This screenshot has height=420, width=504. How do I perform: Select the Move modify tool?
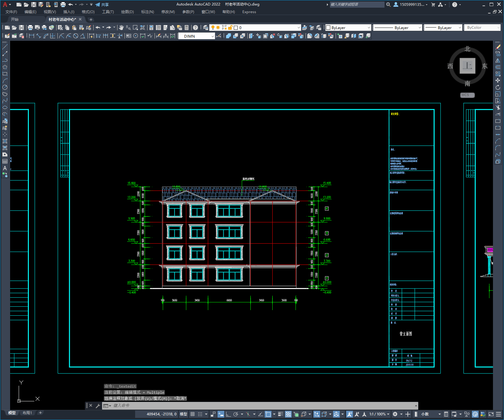498,81
